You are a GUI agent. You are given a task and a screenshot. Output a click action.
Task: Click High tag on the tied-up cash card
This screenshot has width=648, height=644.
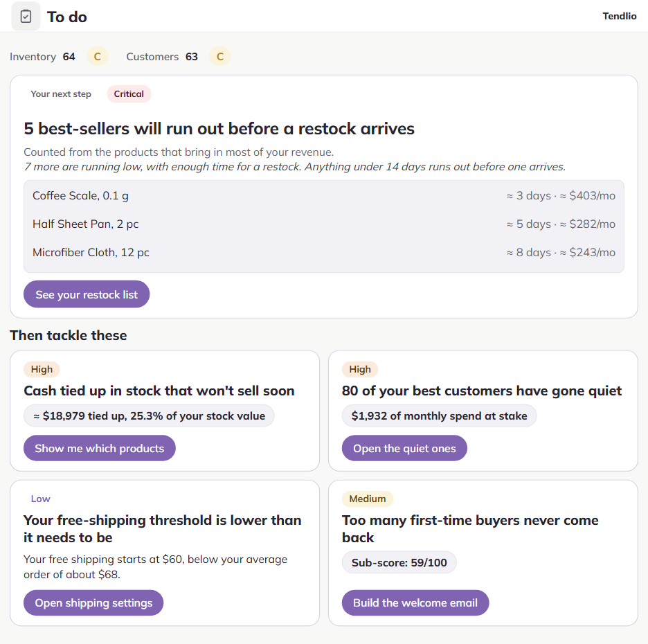point(42,369)
